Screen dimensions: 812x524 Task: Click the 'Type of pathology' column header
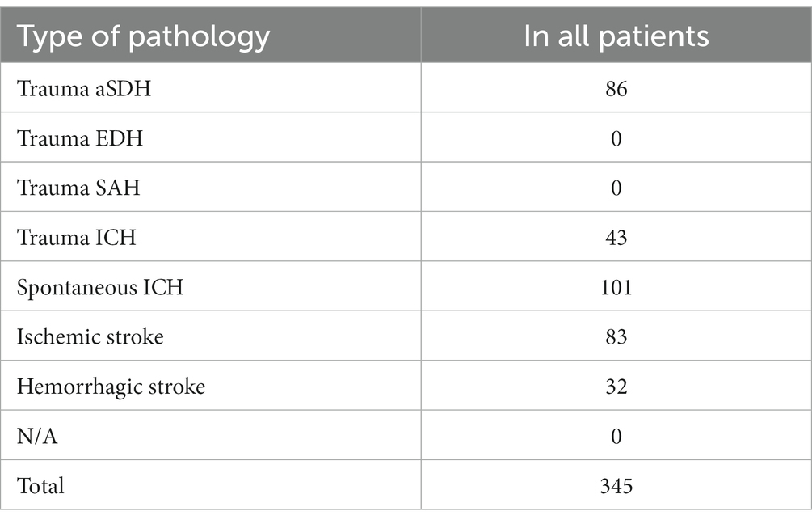[144, 37]
